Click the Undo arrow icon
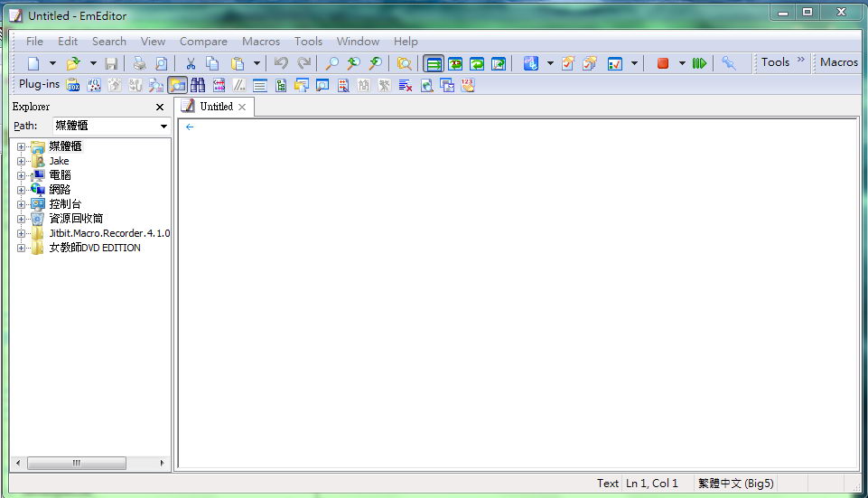The height and width of the screenshot is (498, 868). (x=281, y=63)
